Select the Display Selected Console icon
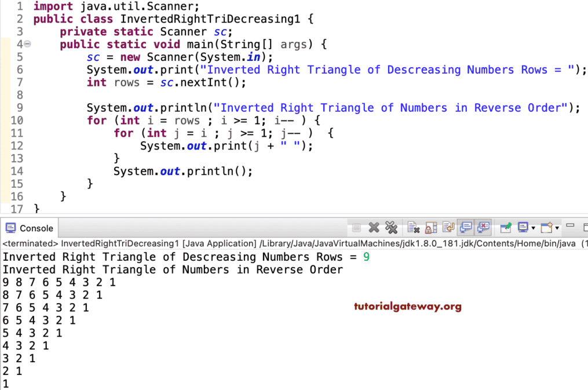 coord(524,227)
